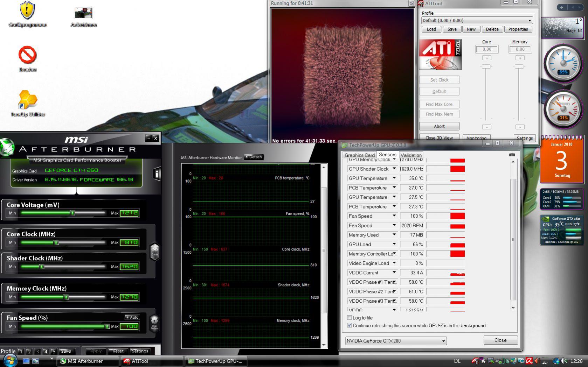
Task: Select Afterburner profile slot 3
Action: click(37, 351)
